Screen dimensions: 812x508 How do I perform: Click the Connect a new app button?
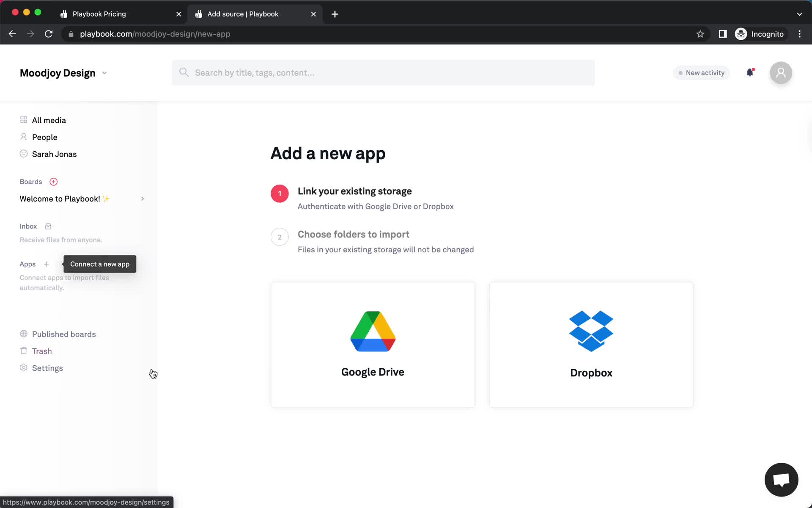99,264
